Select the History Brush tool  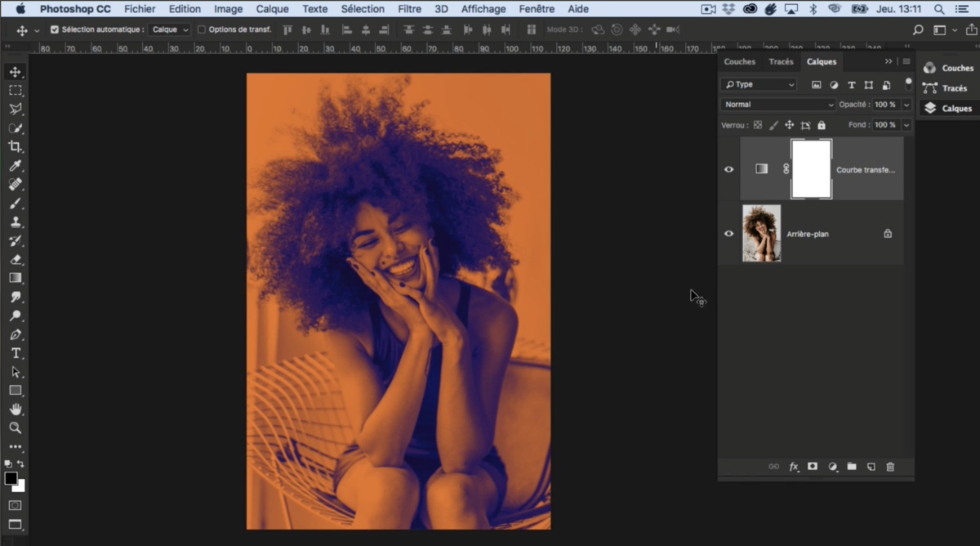point(15,241)
